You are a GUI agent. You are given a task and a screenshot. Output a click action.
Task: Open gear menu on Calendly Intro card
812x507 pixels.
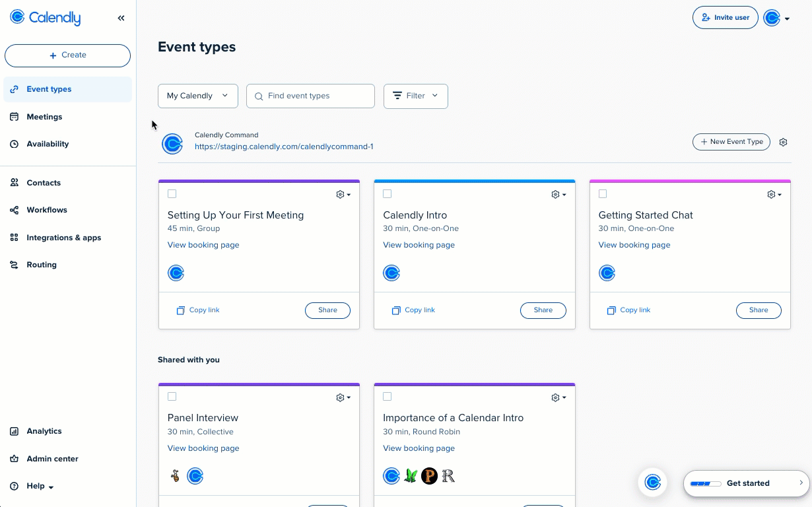558,195
